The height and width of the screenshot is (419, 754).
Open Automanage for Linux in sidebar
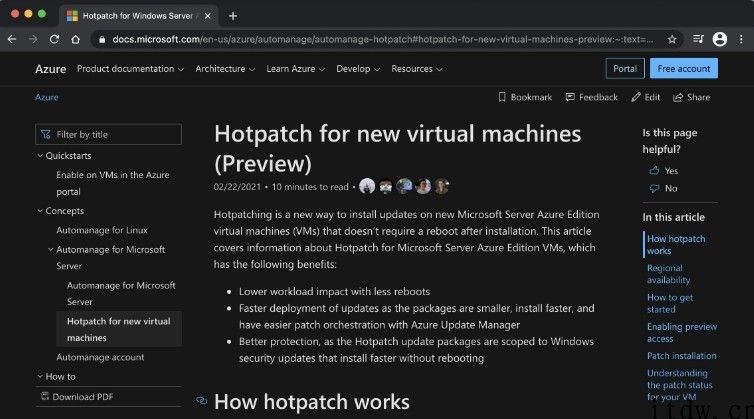(x=102, y=230)
